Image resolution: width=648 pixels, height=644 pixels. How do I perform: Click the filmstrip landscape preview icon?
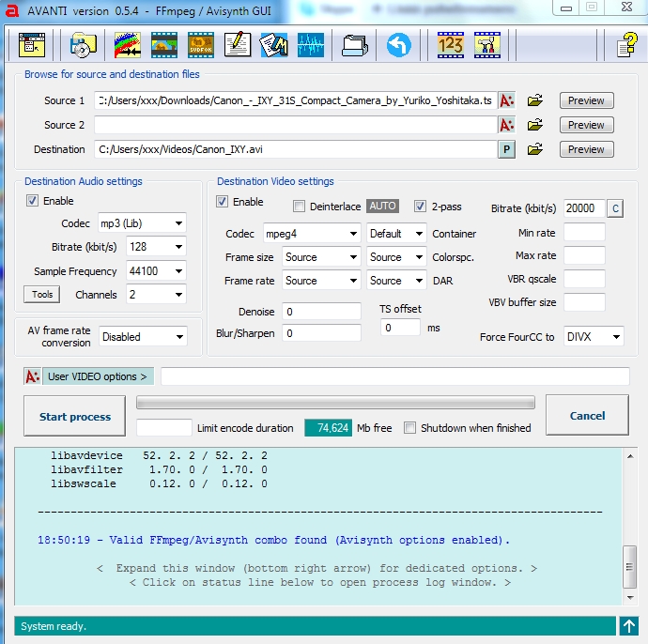click(164, 45)
